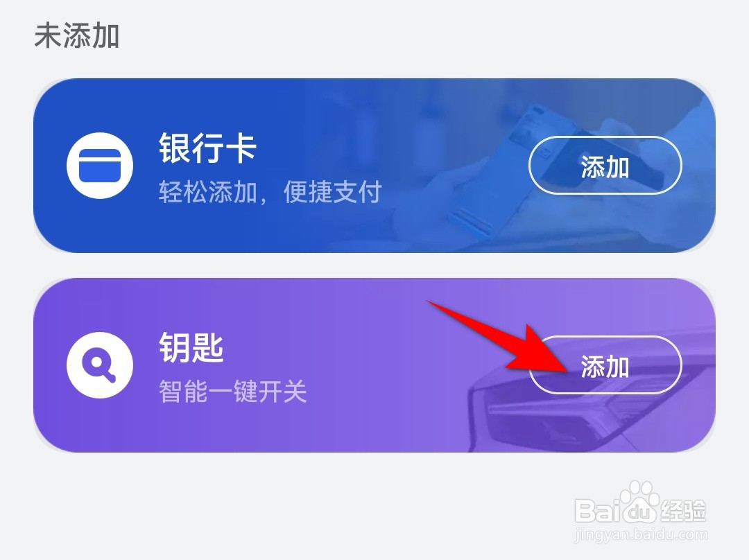Tap the 经验 text in the watermark

[x=684, y=511]
